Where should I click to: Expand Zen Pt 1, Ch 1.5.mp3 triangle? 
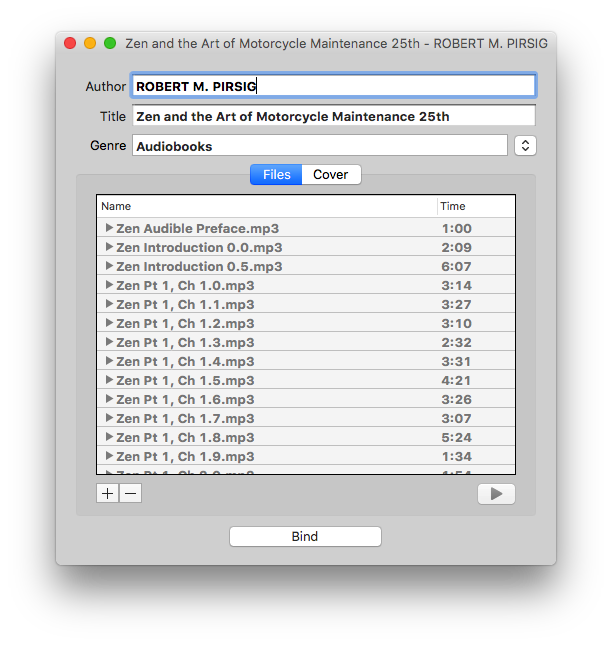(109, 379)
